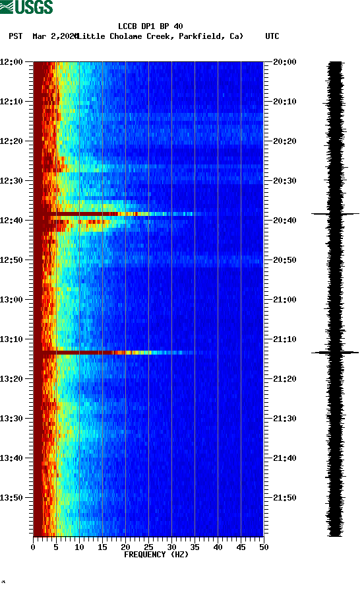The height and width of the screenshot is (589, 364).
Task: Click the seismogram spike near 20:38 UTC
Action: pyautogui.click(x=335, y=214)
